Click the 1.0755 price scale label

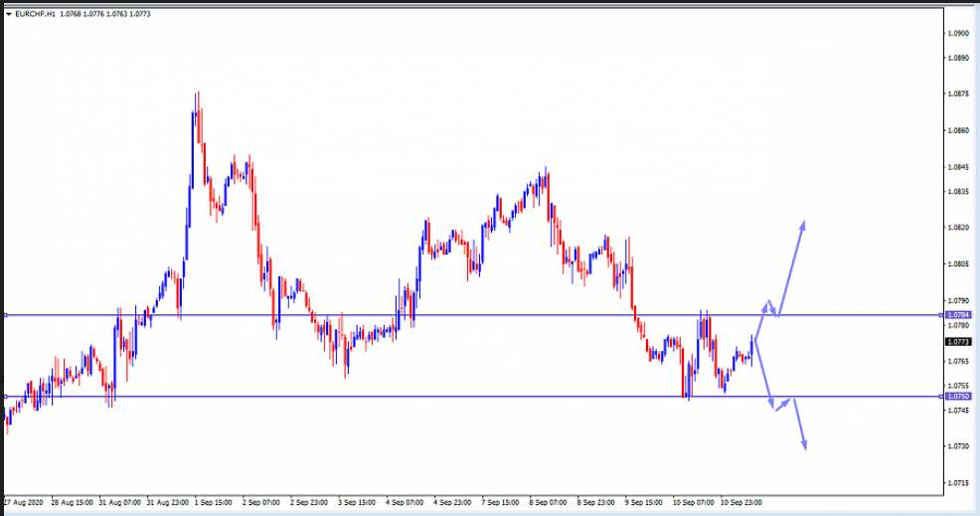(x=959, y=386)
